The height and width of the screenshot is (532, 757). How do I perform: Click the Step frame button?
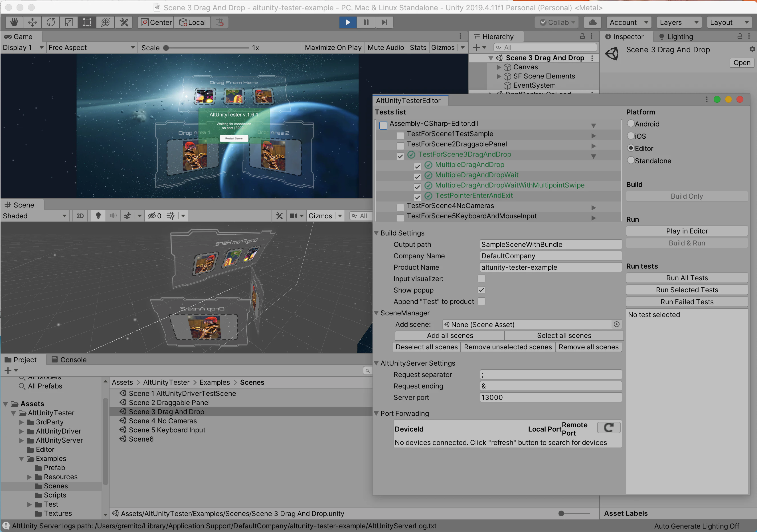[x=384, y=23]
